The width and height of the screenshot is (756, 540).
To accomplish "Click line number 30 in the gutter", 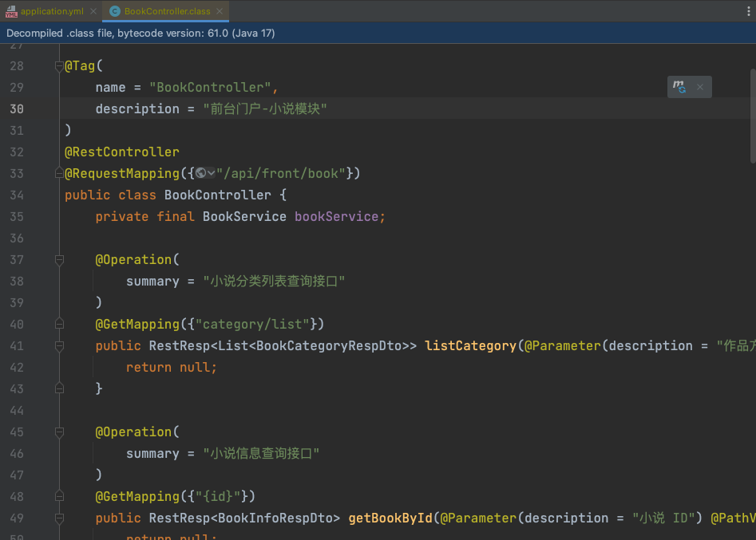I will (x=17, y=108).
